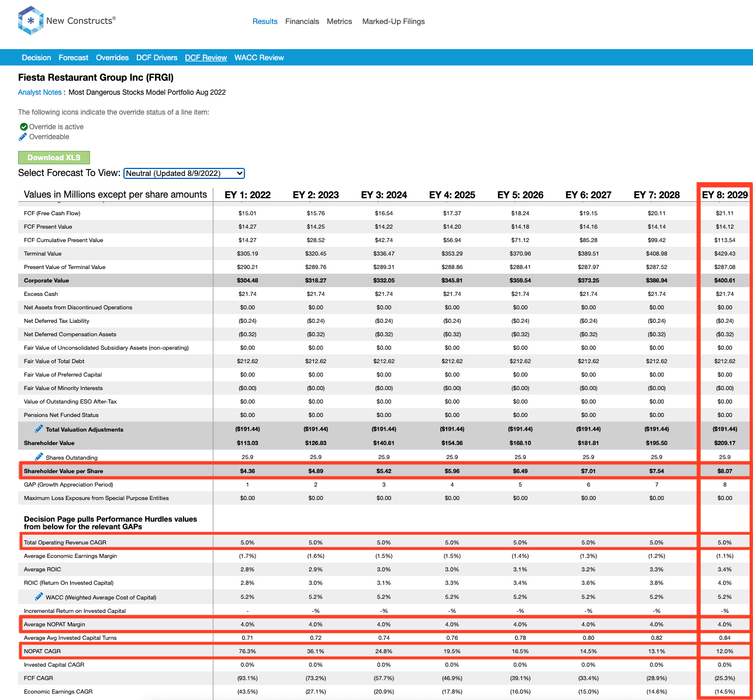Click the Average ROIC row label

pyautogui.click(x=43, y=569)
